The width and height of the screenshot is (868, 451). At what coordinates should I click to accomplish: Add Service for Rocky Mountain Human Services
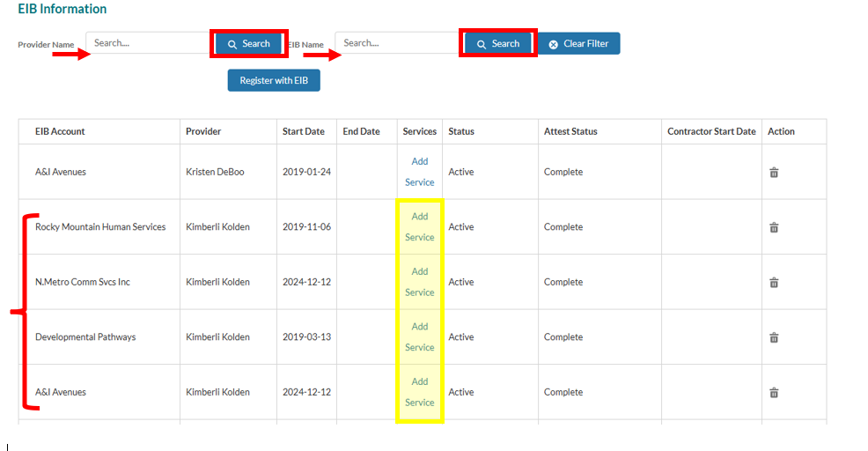tap(420, 226)
